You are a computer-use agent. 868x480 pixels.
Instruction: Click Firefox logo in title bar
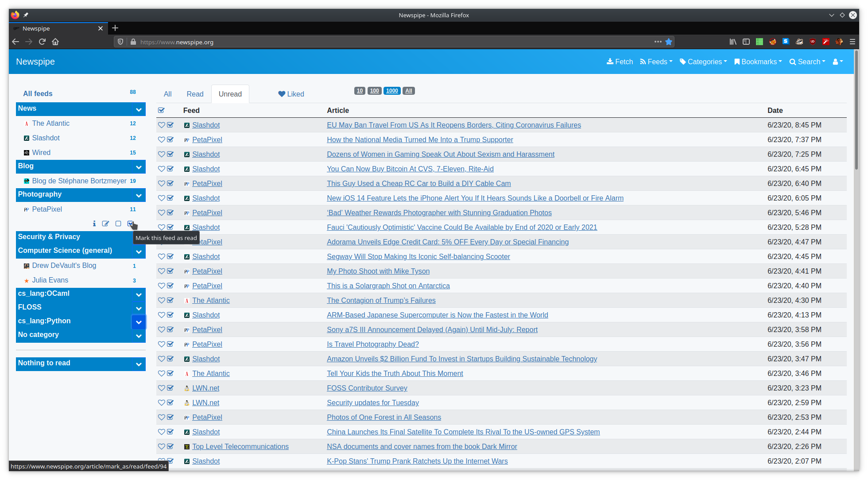point(15,15)
